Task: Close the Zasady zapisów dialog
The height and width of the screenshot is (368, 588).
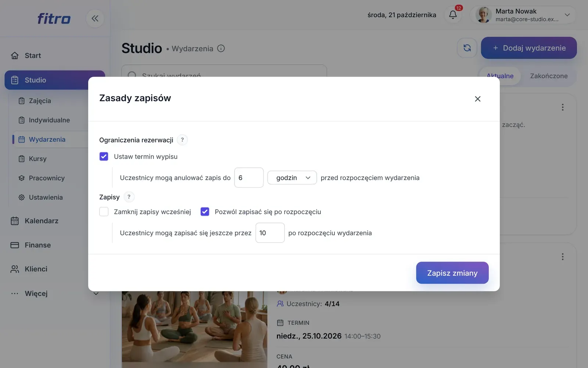Action: pyautogui.click(x=477, y=99)
